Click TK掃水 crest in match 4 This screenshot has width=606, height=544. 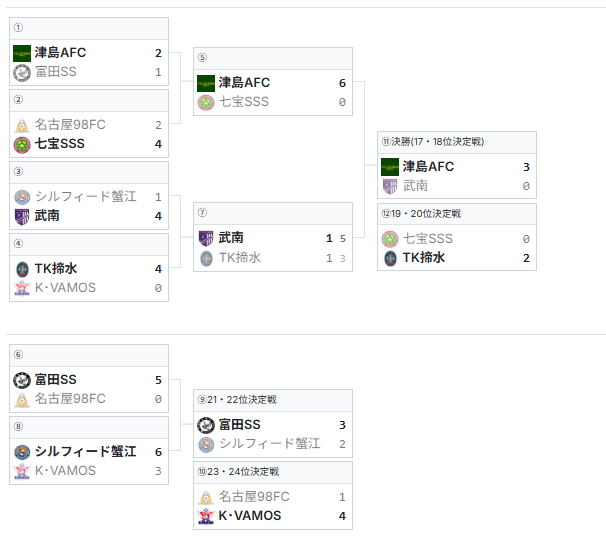[22, 269]
